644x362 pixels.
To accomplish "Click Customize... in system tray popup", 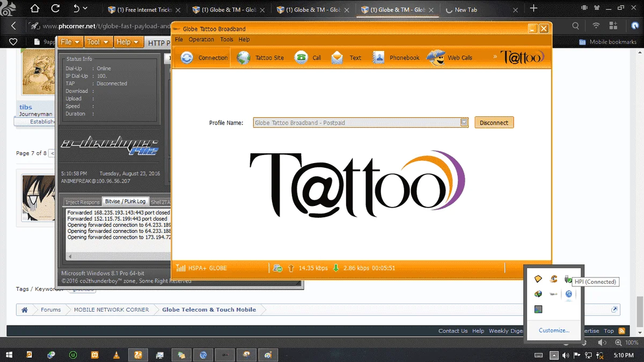I will pos(554,330).
